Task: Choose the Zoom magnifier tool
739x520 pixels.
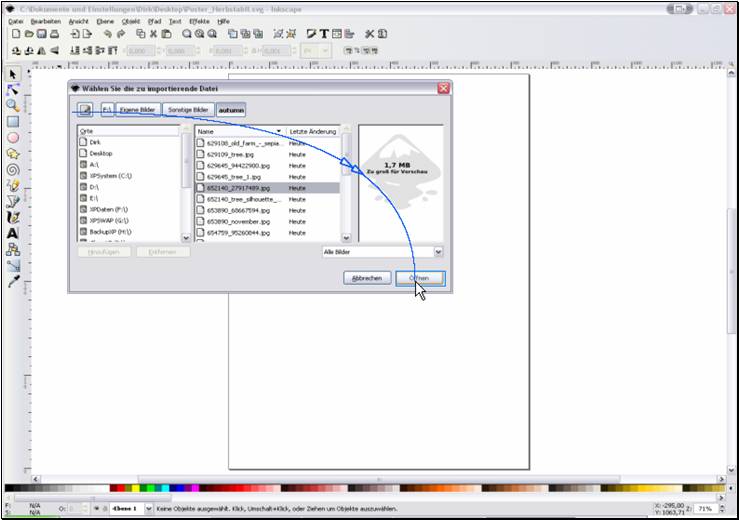Action: (x=13, y=105)
